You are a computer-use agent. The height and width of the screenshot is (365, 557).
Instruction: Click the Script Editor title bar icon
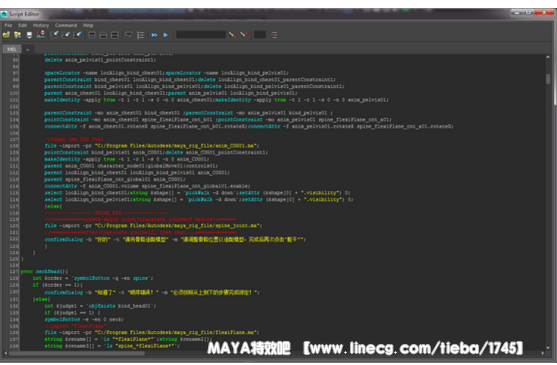click(x=4, y=14)
